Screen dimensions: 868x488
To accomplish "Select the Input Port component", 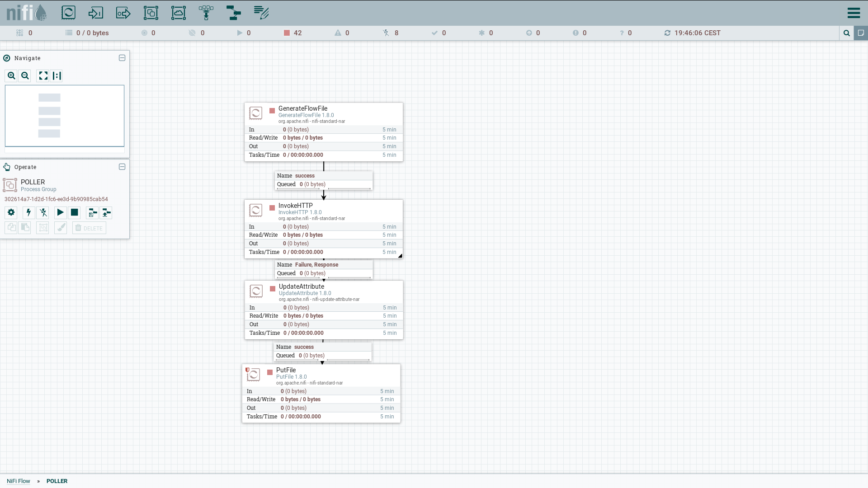I will [x=96, y=13].
